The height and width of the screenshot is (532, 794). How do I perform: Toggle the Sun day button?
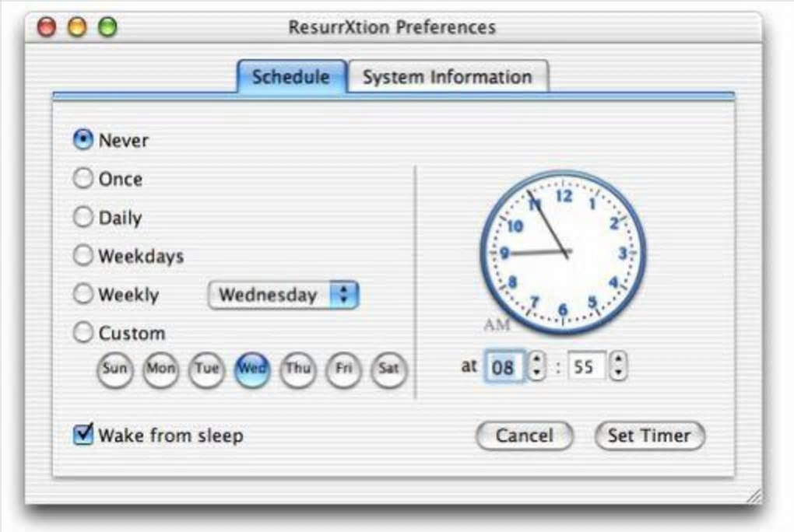[x=115, y=369]
